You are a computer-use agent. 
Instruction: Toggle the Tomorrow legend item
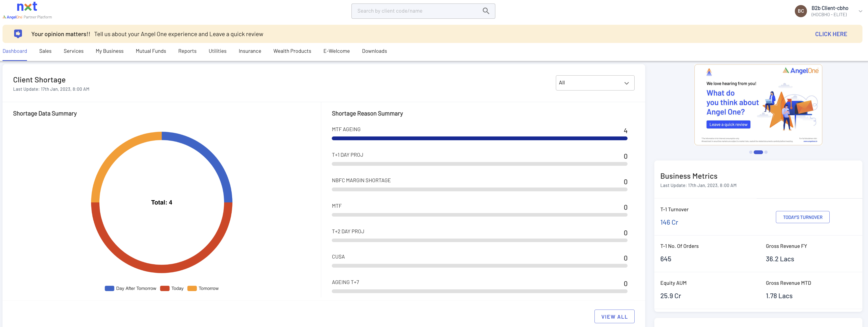(x=203, y=288)
